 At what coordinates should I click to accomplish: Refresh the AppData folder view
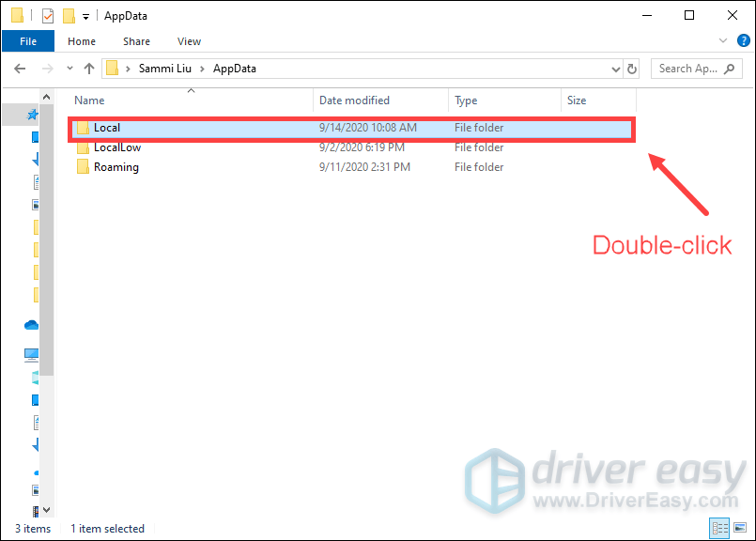coord(632,69)
